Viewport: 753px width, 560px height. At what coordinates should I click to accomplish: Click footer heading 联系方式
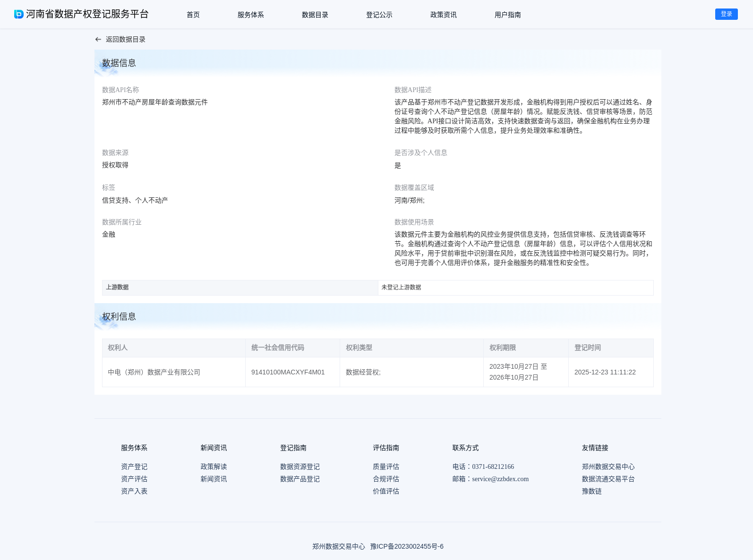[466, 448]
